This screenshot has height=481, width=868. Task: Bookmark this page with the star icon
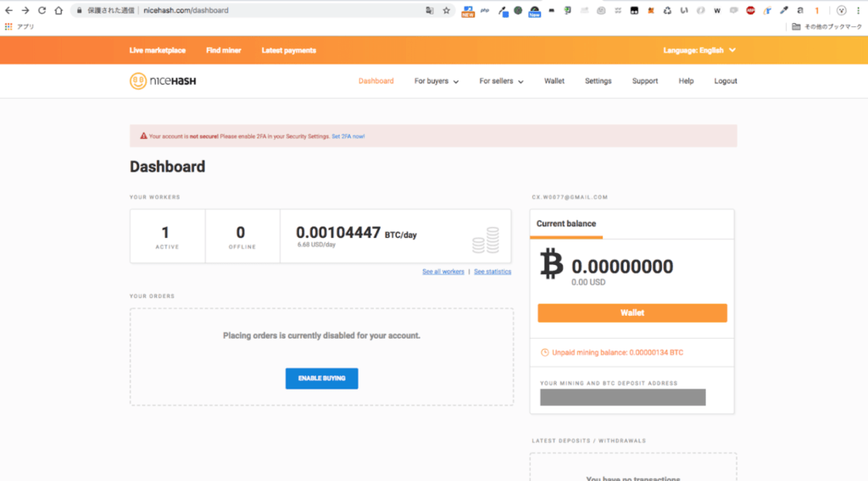point(447,11)
